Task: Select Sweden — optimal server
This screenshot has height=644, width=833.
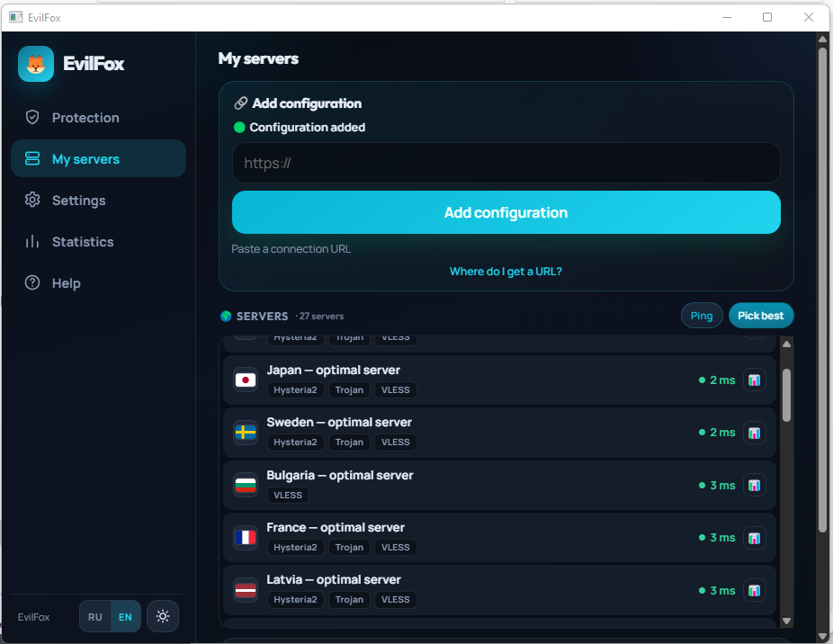Action: click(x=499, y=433)
